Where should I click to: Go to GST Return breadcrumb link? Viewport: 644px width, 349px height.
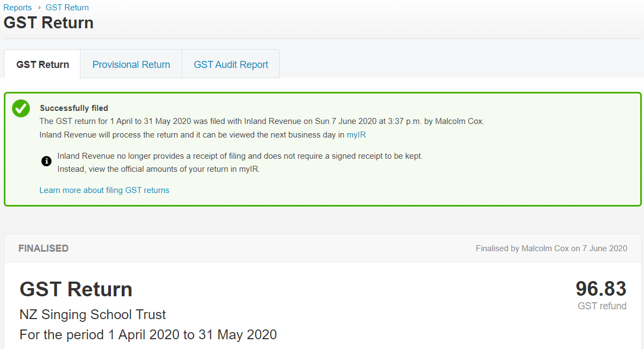67,8
